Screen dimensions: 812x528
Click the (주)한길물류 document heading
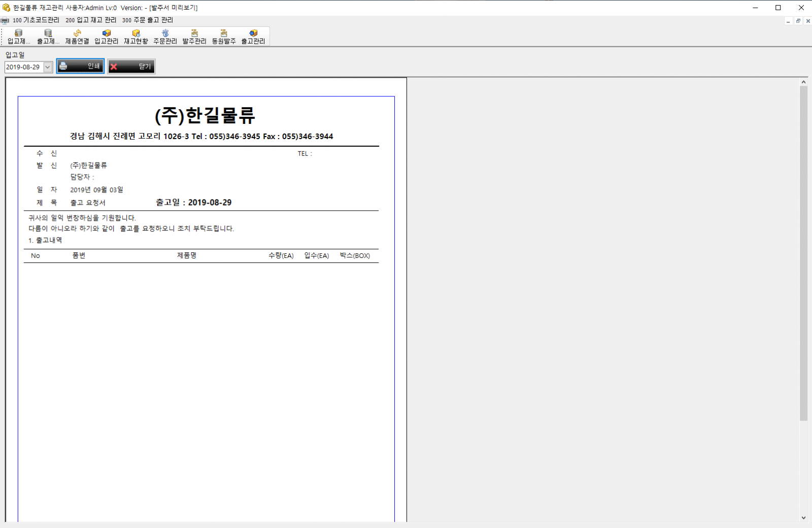click(x=205, y=115)
